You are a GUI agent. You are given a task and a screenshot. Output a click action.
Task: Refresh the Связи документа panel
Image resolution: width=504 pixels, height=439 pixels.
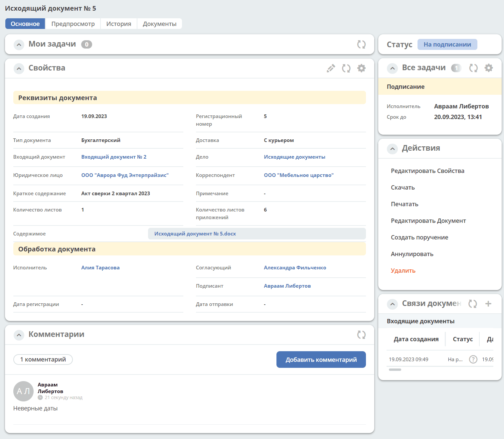[x=473, y=304]
